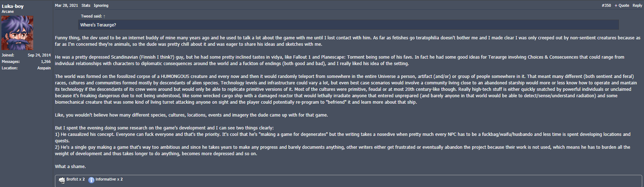This screenshot has width=644, height=187.
Task: Open the #350 post permalink
Action: point(606,5)
